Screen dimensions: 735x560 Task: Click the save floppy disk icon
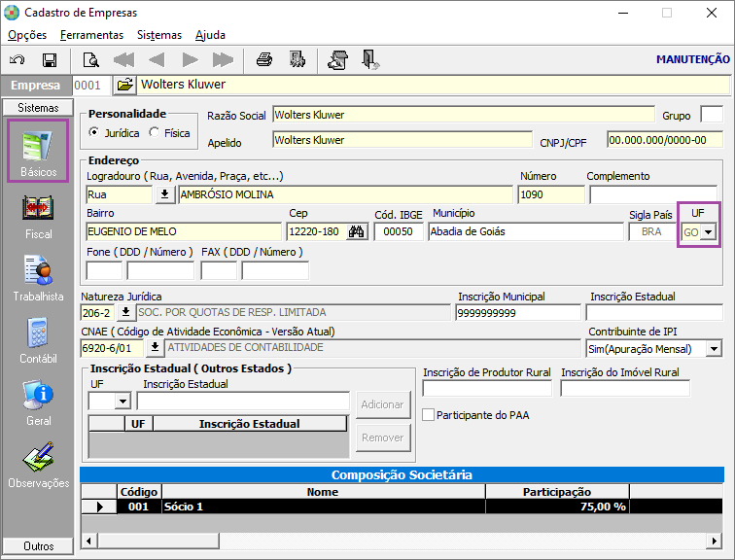tap(50, 60)
